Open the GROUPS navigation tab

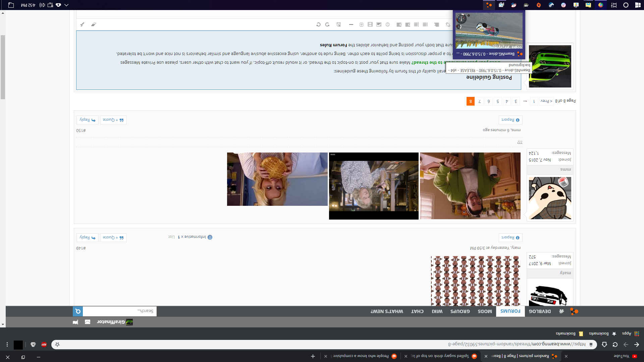[460, 311]
